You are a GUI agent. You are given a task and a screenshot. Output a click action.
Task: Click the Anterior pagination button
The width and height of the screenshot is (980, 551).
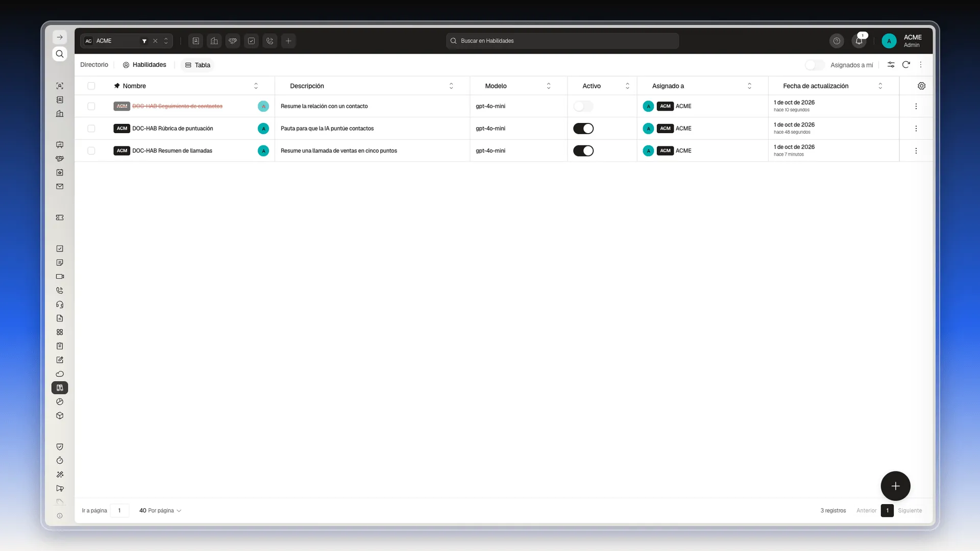point(866,511)
